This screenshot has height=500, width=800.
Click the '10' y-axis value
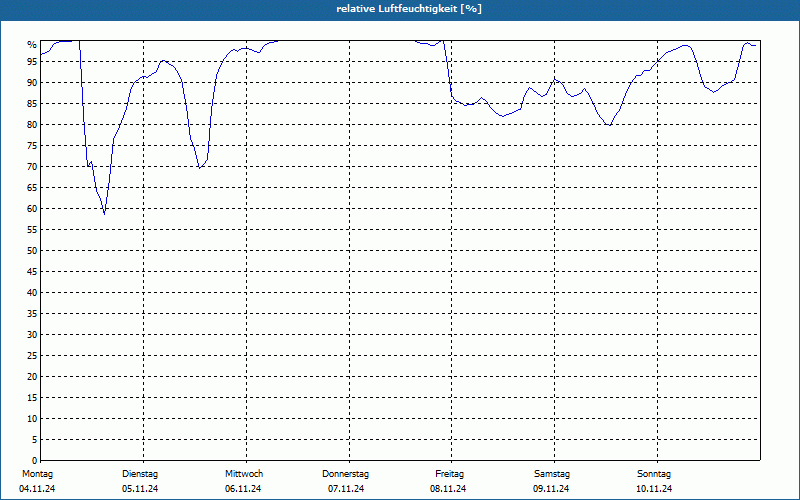pyautogui.click(x=32, y=419)
